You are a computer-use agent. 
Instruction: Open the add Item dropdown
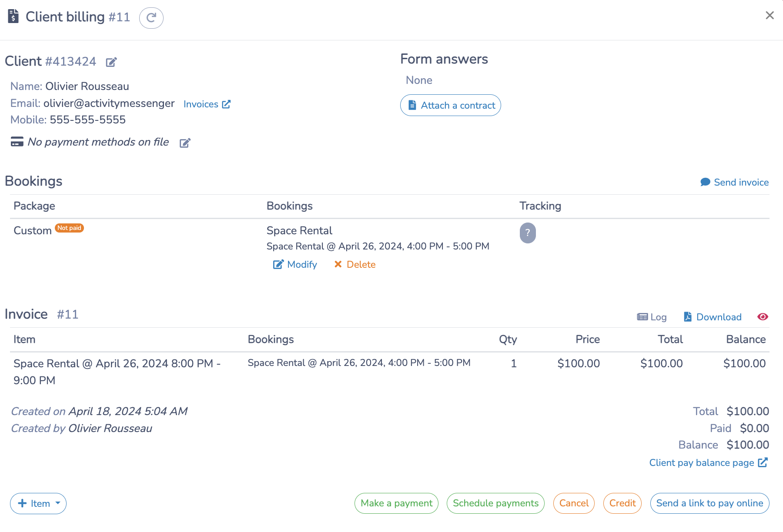[x=38, y=503]
